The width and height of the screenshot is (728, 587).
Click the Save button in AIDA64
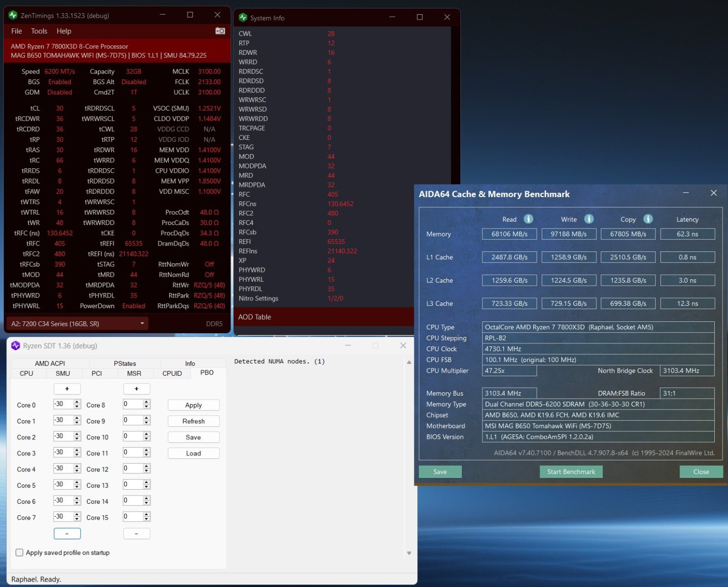tap(440, 472)
